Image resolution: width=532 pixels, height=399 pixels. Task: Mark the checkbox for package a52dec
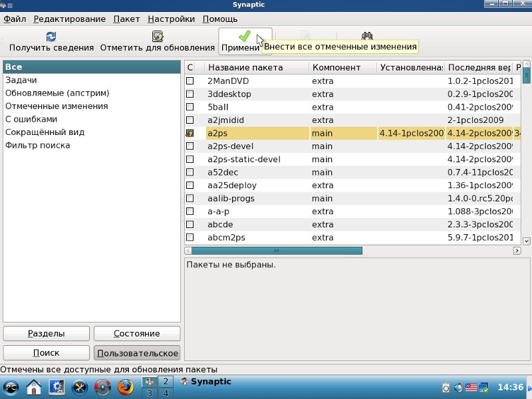[190, 172]
